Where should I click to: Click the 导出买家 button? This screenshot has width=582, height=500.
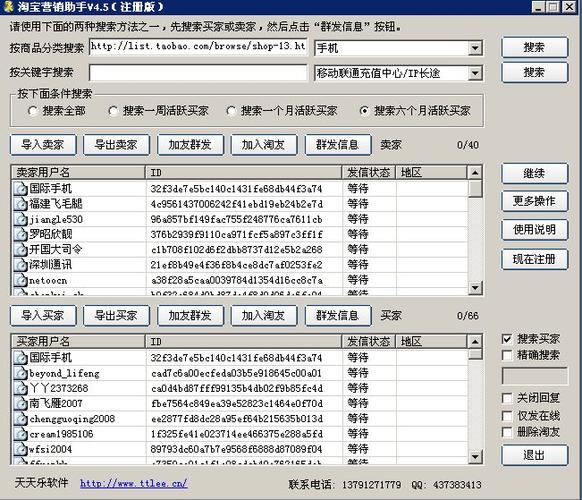click(116, 316)
